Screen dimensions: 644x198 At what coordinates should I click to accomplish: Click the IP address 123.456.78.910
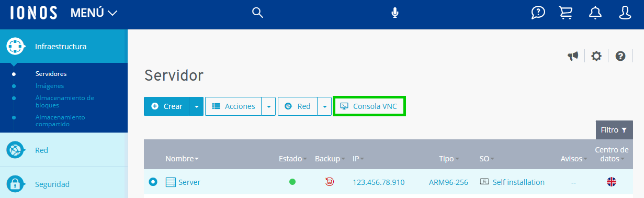click(x=378, y=182)
